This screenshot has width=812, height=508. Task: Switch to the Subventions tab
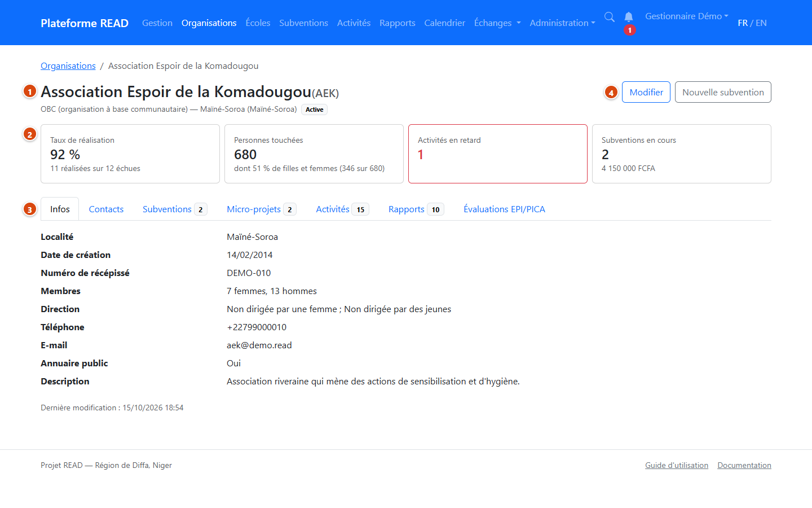[x=175, y=209]
